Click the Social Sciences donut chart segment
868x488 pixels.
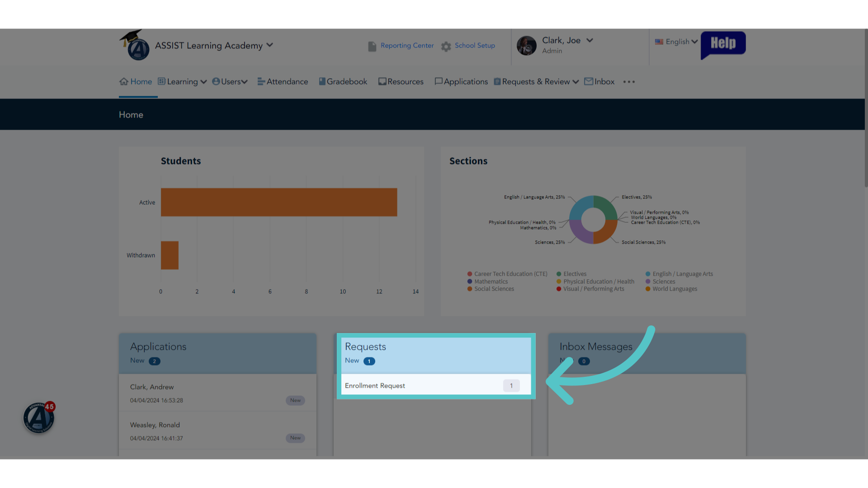click(x=607, y=233)
